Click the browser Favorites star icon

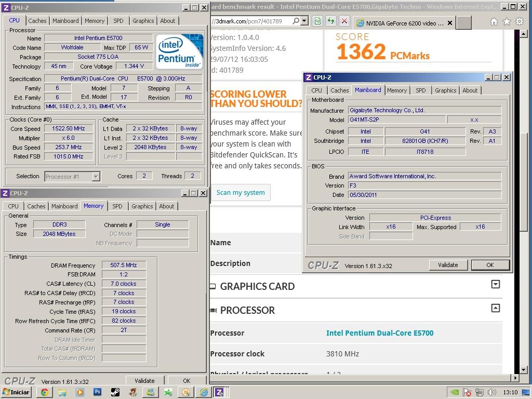tap(507, 22)
